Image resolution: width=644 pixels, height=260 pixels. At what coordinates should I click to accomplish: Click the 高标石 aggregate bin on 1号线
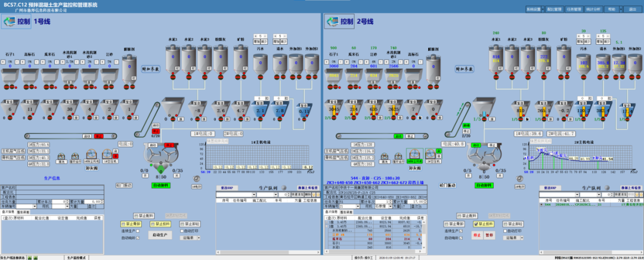point(29,76)
